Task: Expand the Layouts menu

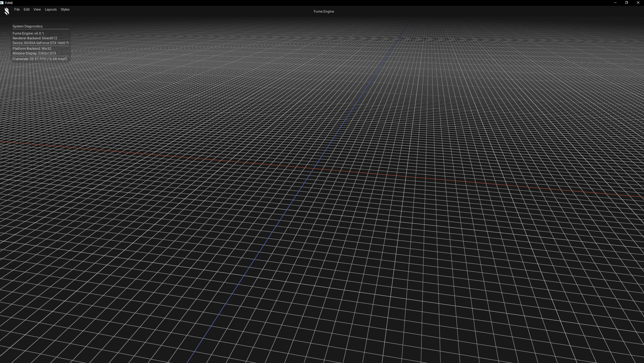Action: (51, 9)
